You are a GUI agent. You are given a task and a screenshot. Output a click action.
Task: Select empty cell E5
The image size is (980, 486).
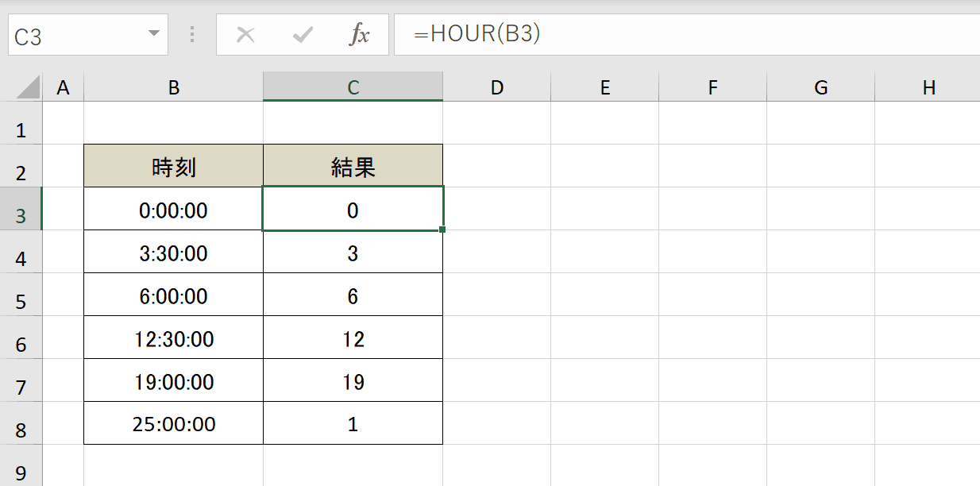(604, 295)
